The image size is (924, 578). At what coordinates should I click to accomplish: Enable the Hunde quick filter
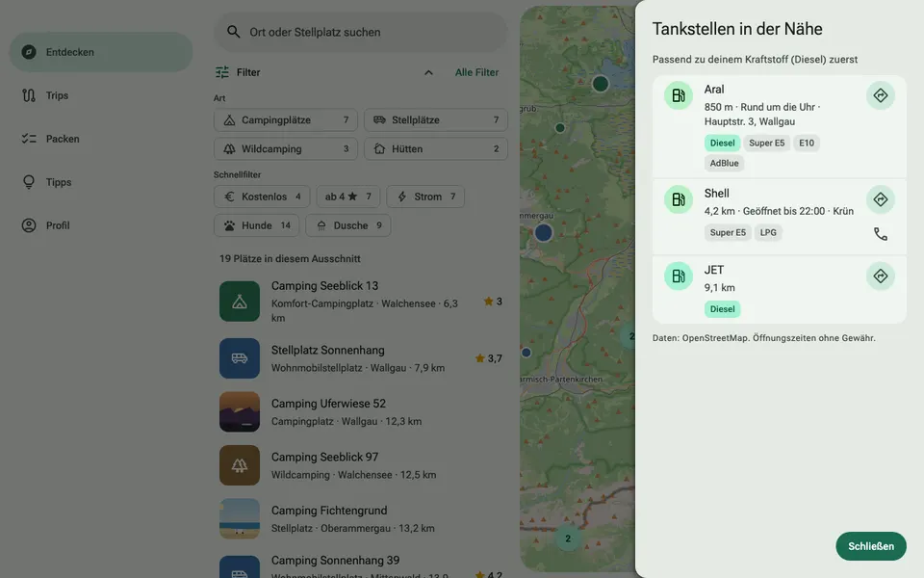point(256,225)
